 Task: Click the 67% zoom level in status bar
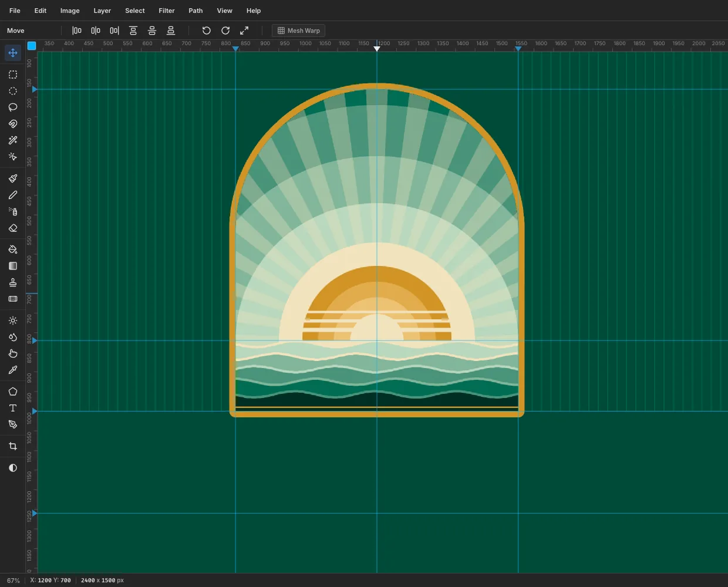pos(14,581)
